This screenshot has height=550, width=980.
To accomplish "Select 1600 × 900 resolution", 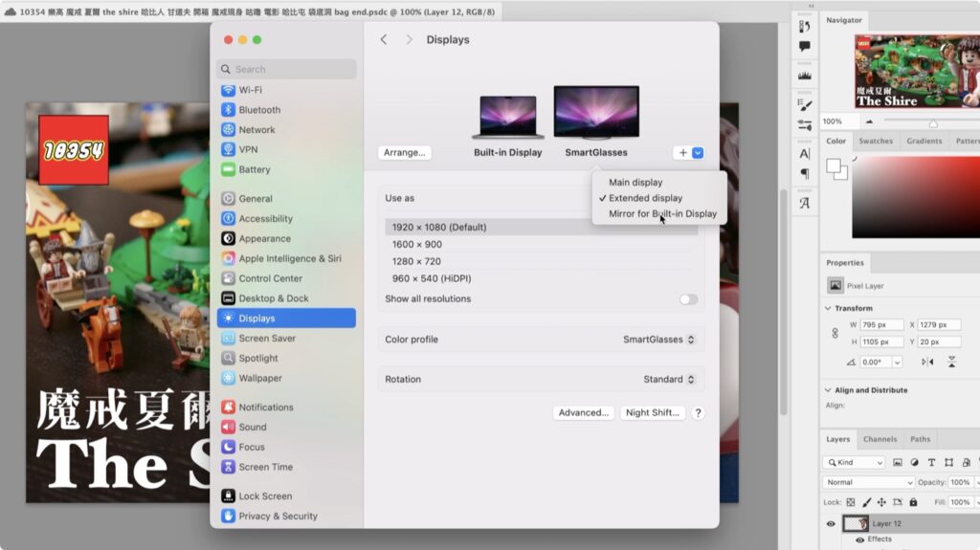I will [x=542, y=244].
